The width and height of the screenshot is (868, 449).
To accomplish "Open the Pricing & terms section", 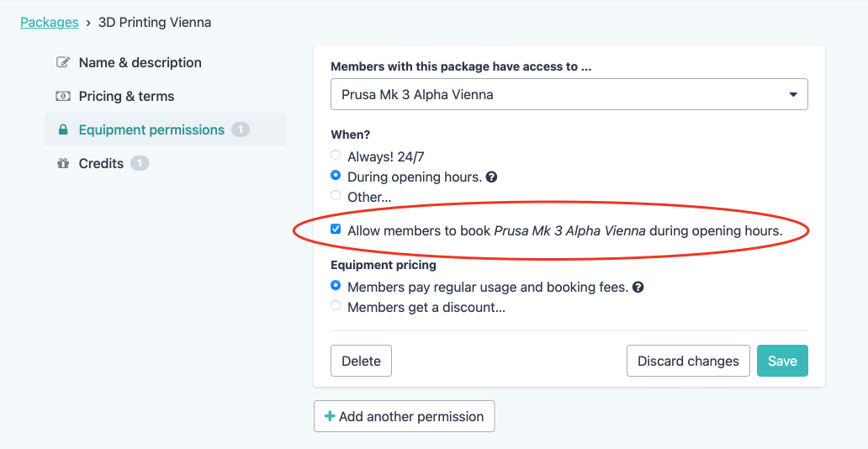I will (x=126, y=97).
